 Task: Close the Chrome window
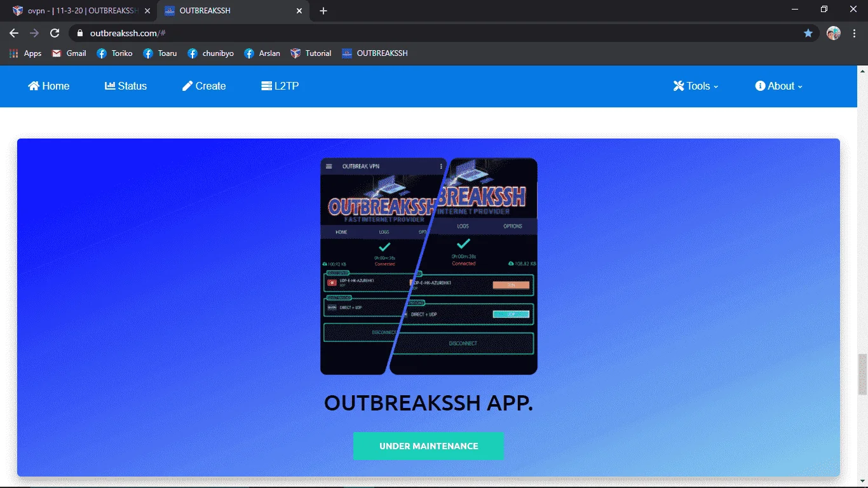tap(853, 10)
